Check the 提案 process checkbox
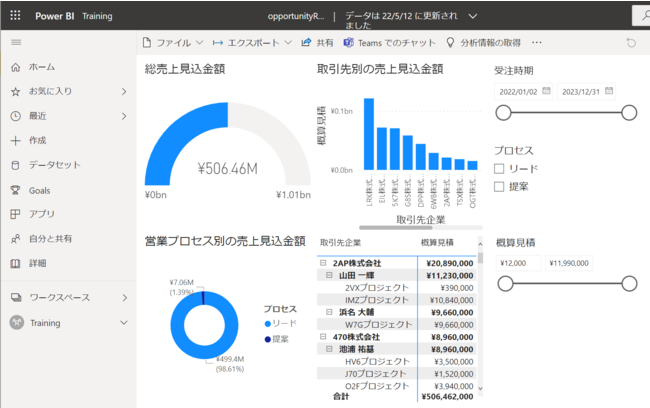 point(499,186)
